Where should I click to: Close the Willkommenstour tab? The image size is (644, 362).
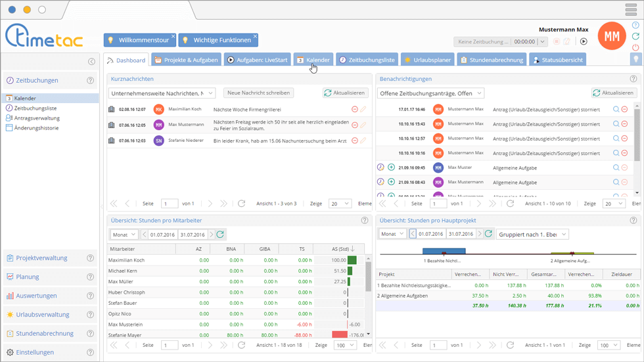173,36
